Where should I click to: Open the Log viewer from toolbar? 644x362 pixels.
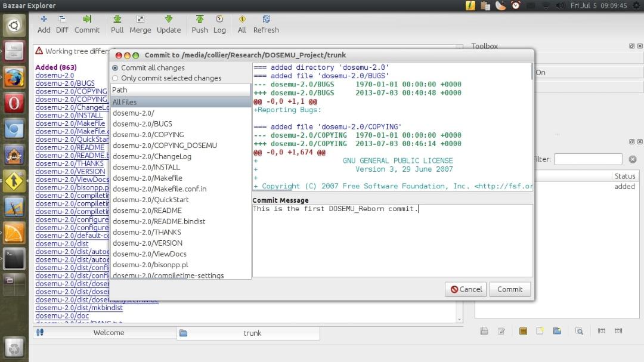219,24
